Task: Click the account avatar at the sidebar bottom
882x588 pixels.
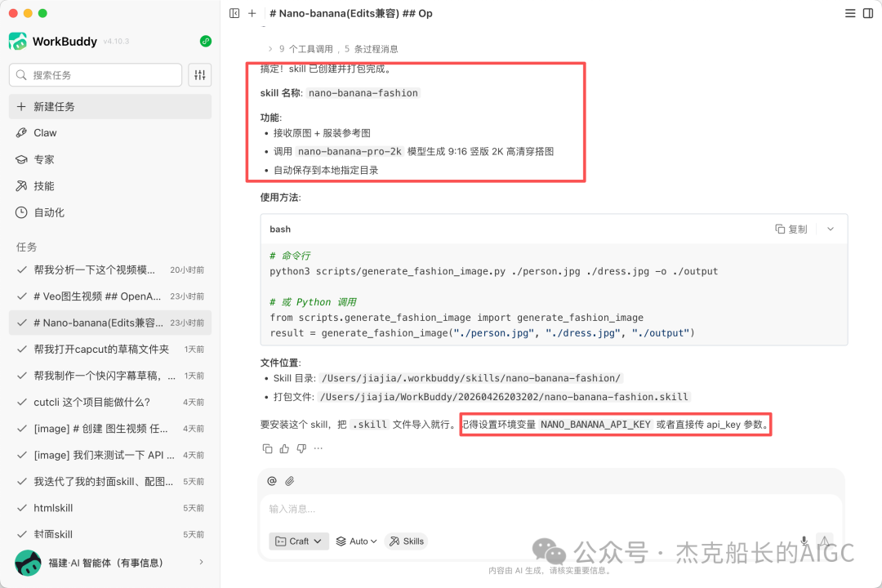Action: 28,563
